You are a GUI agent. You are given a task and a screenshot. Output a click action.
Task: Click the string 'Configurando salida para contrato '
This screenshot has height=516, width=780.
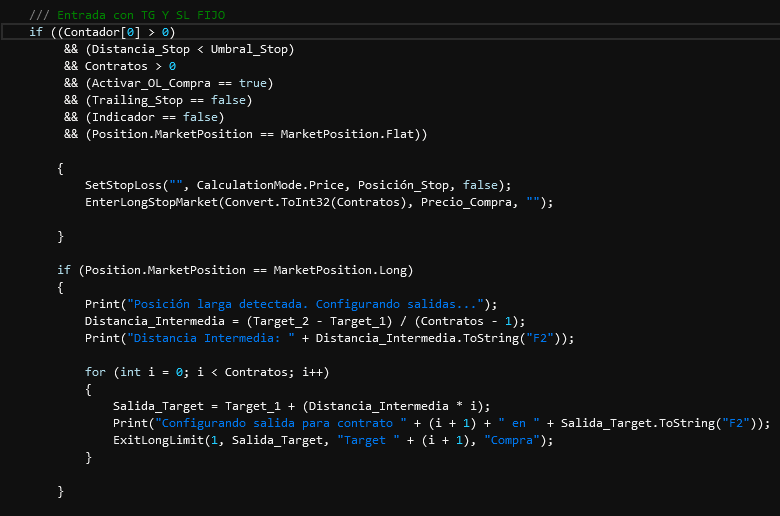pyautogui.click(x=281, y=423)
